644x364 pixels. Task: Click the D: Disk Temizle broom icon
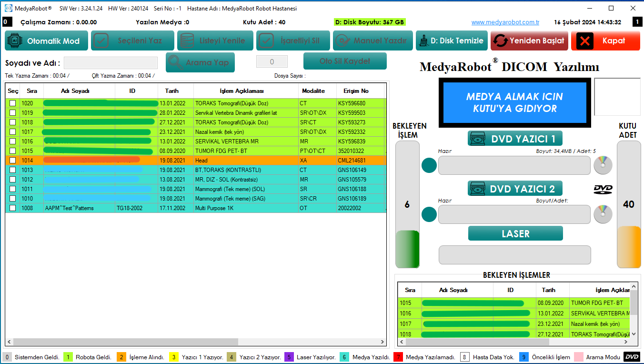point(423,41)
